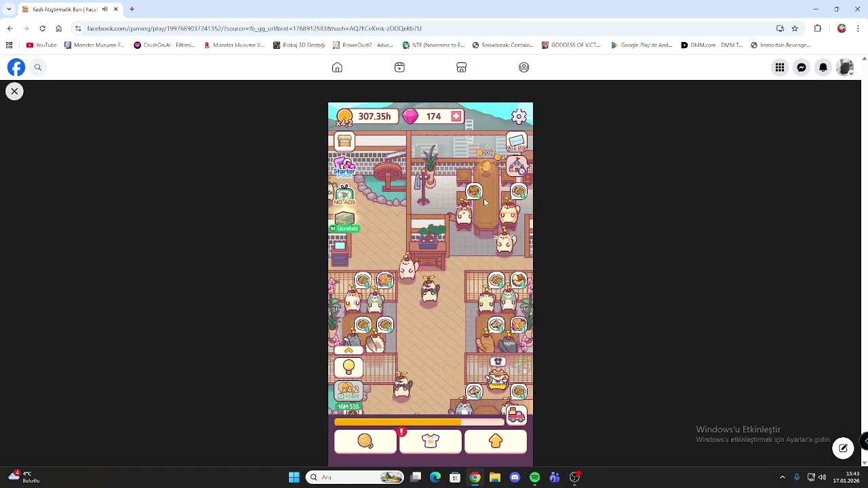Open the Blokaj 3D Desteği bookmark
Image resolution: width=868 pixels, height=488 pixels.
(x=299, y=45)
